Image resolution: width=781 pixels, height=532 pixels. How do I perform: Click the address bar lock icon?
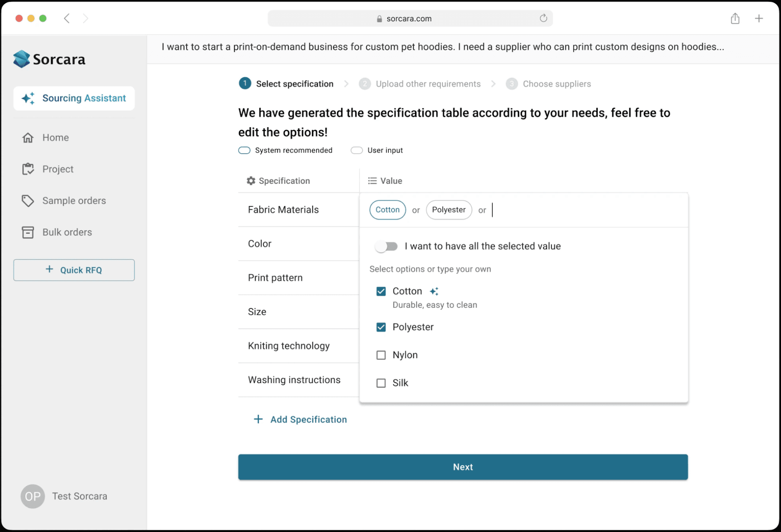pyautogui.click(x=379, y=18)
